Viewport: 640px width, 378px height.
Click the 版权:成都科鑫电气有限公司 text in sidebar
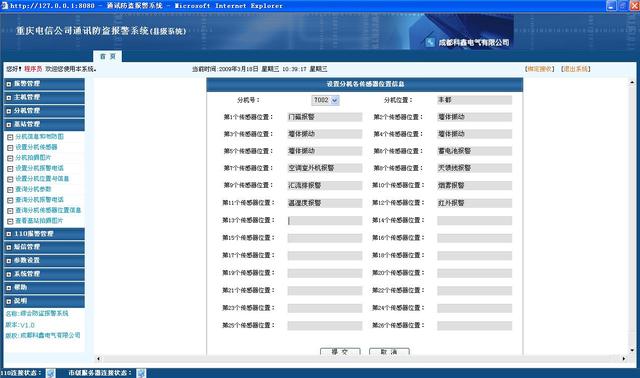[x=43, y=335]
